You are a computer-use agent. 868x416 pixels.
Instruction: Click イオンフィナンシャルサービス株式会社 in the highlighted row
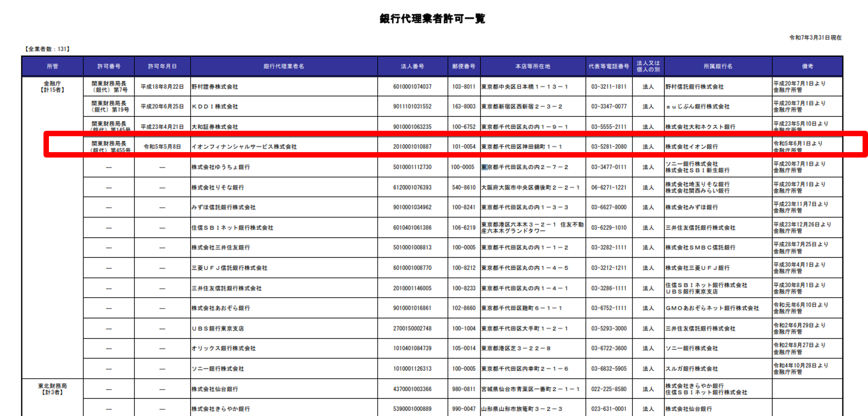click(244, 147)
